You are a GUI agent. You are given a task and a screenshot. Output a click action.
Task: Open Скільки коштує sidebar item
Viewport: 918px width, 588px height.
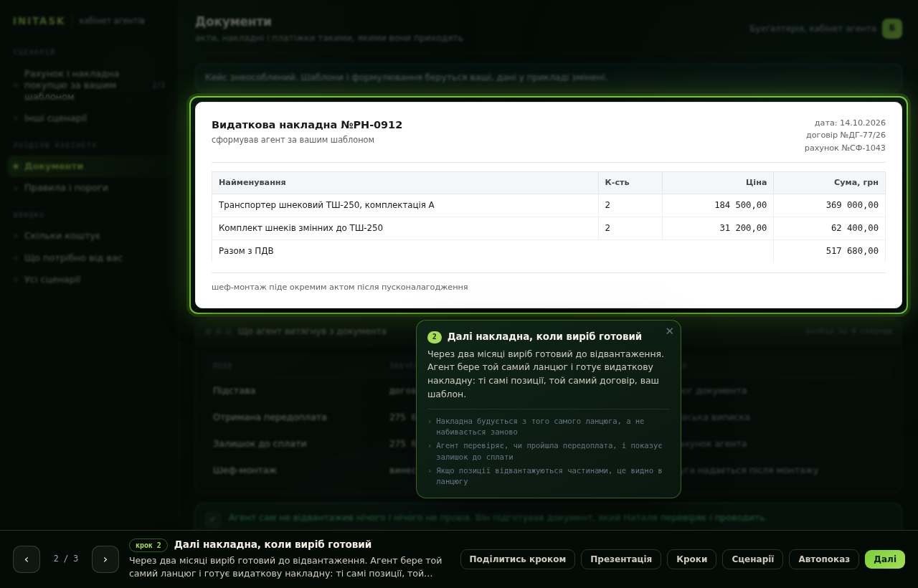(x=90, y=236)
